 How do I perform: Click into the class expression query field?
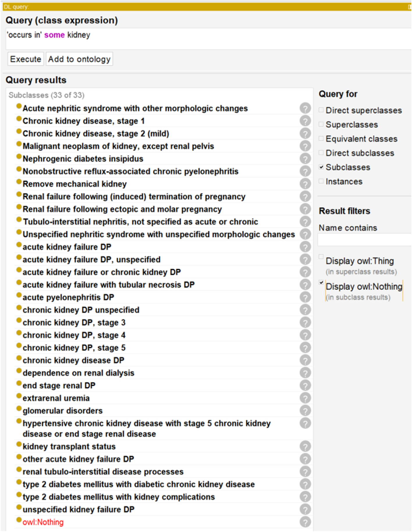click(208, 39)
